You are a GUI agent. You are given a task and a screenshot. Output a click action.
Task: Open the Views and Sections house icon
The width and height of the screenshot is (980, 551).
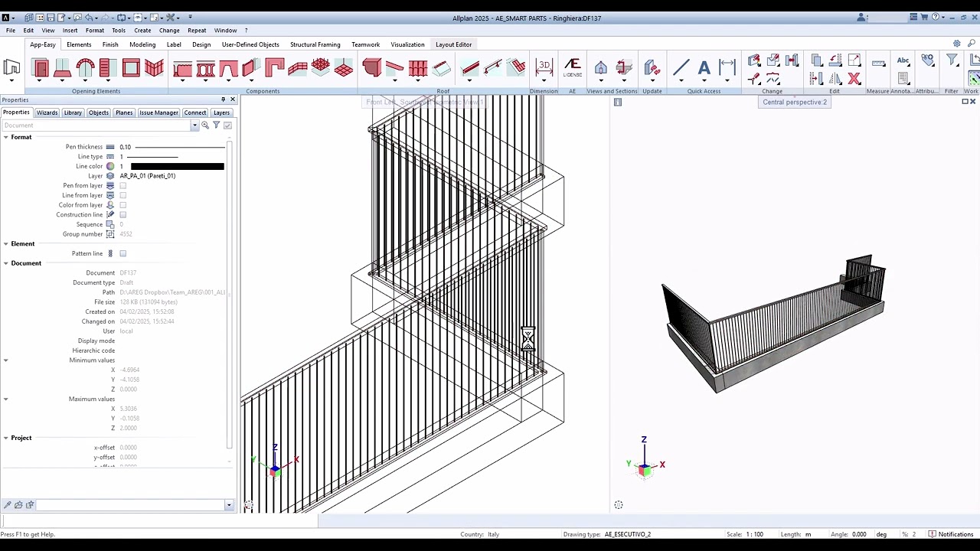pyautogui.click(x=600, y=68)
